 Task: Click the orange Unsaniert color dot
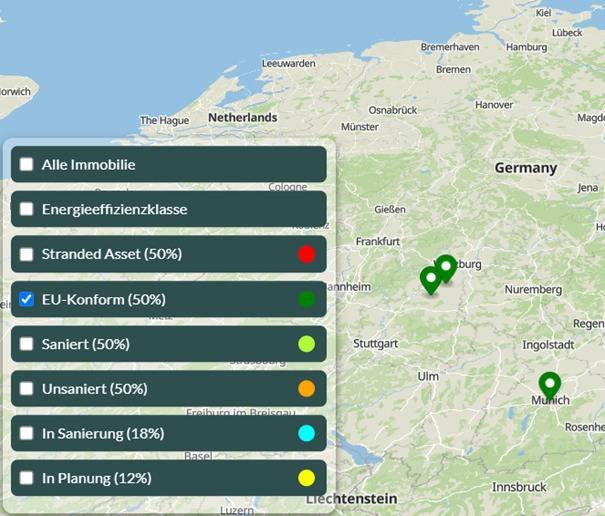point(306,388)
